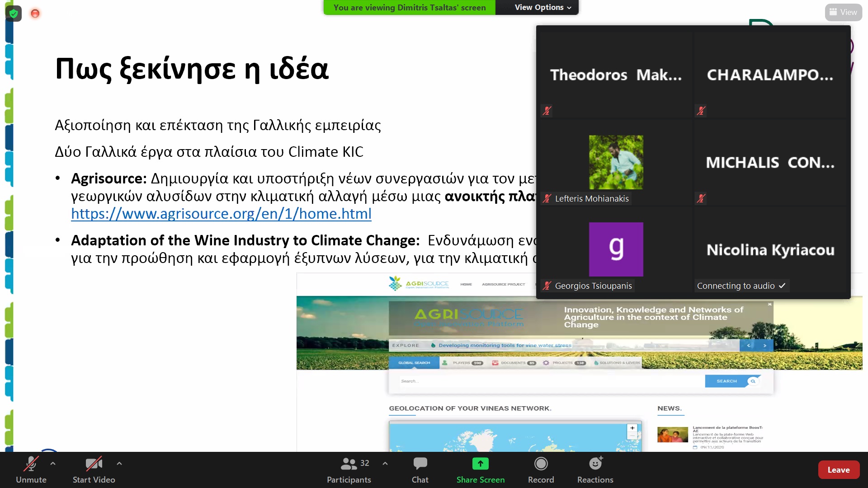868x488 pixels.
Task: Expand audio settings arrow next to Unmute
Action: pos(53,463)
